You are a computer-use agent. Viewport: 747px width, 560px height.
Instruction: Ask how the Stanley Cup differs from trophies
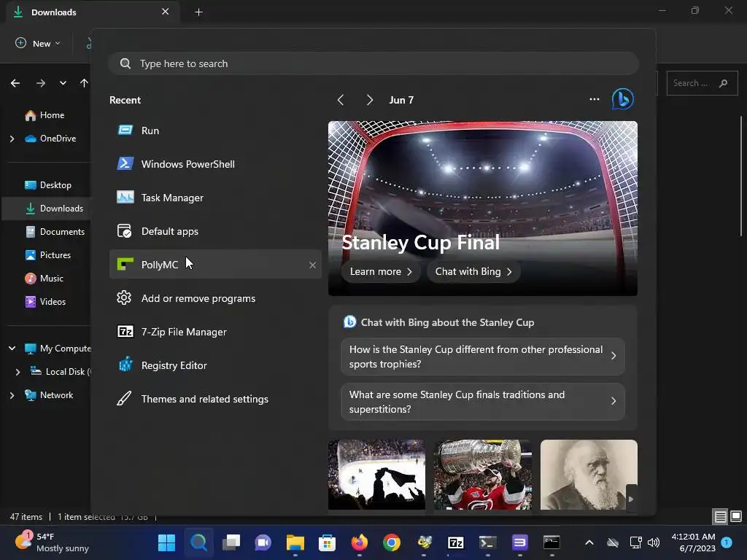click(x=483, y=356)
